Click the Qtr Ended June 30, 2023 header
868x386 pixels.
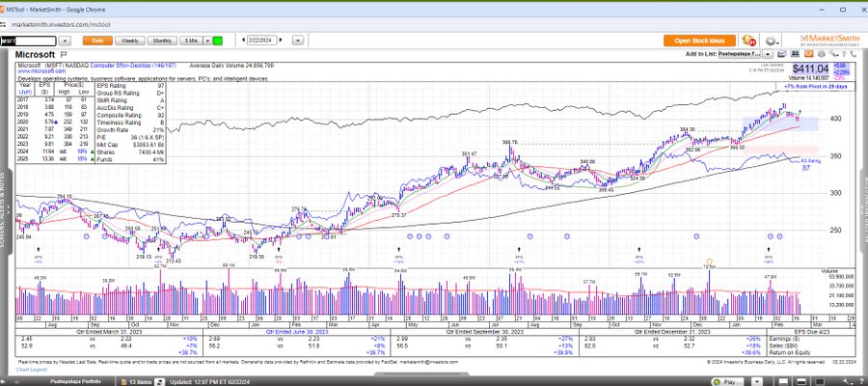297,332
